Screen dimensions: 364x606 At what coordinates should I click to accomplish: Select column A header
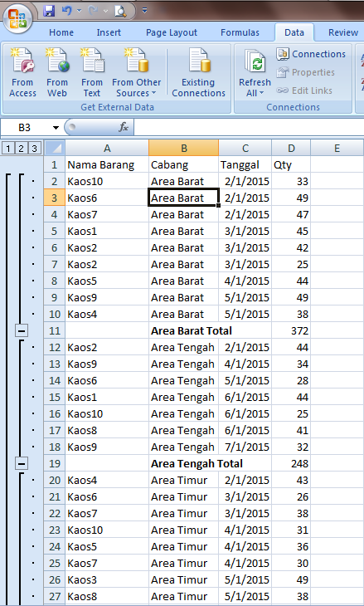tap(107, 148)
